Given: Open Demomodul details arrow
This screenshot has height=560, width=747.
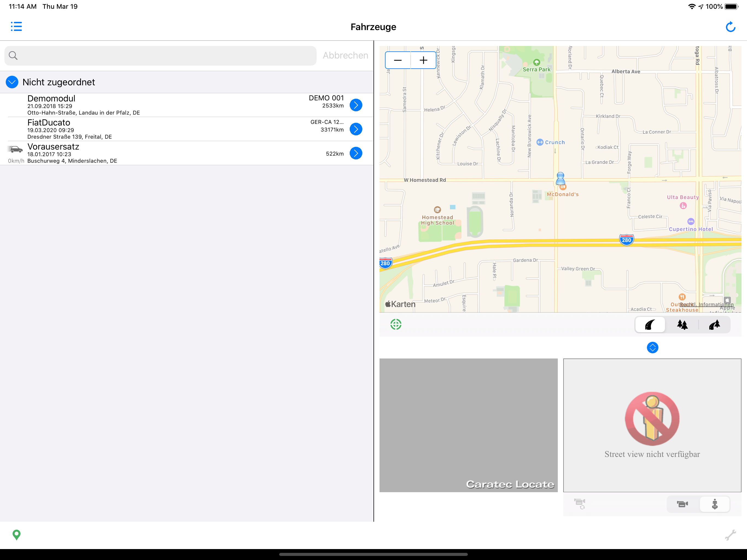Looking at the screenshot, I should [x=356, y=105].
